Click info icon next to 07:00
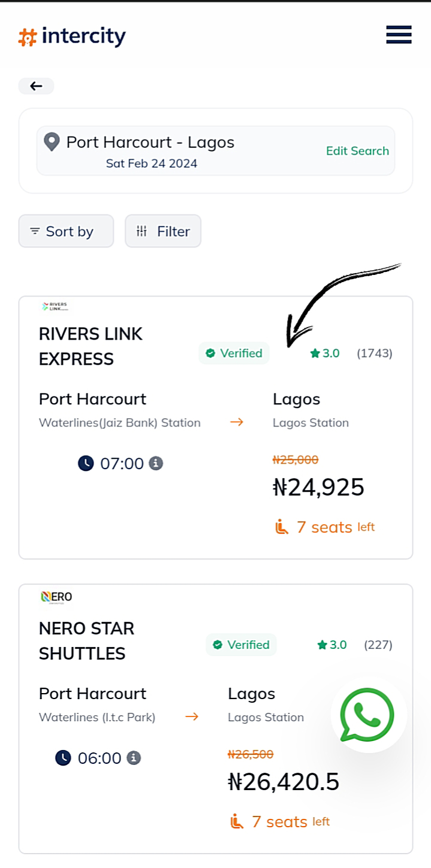Image resolution: width=431 pixels, height=868 pixels. click(x=156, y=463)
